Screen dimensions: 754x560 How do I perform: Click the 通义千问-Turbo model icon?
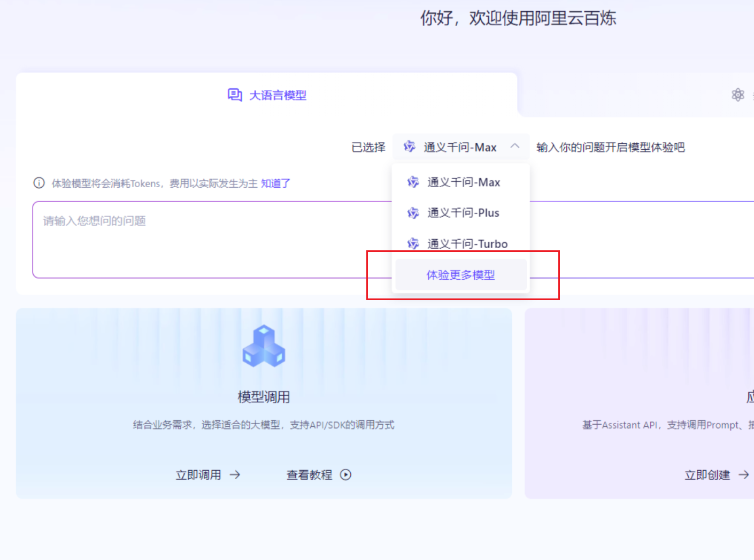pos(413,244)
